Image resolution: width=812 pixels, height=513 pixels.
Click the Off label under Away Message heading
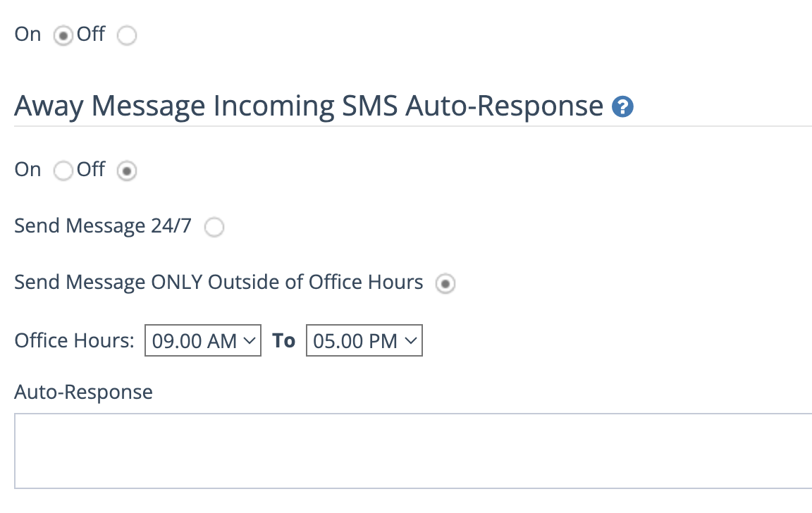pos(91,169)
